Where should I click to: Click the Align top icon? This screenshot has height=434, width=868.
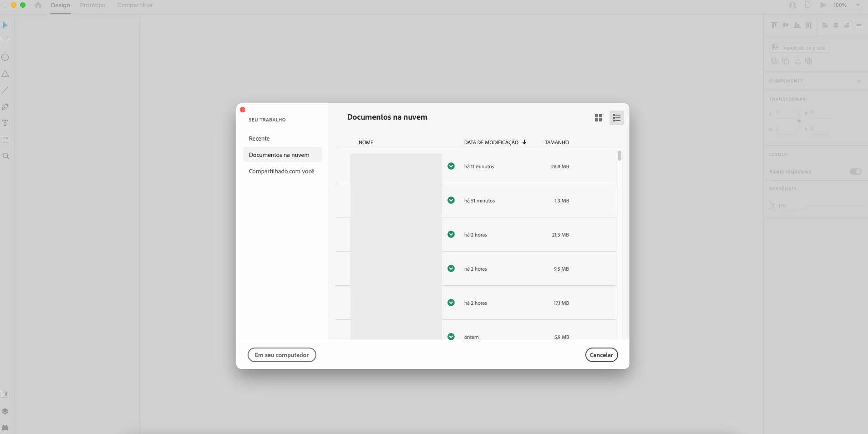point(774,25)
